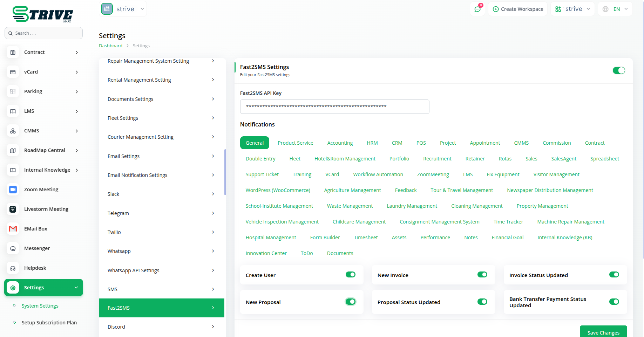Image resolution: width=644 pixels, height=337 pixels.
Task: Click the Helpdesk headset icon
Action: (13, 268)
